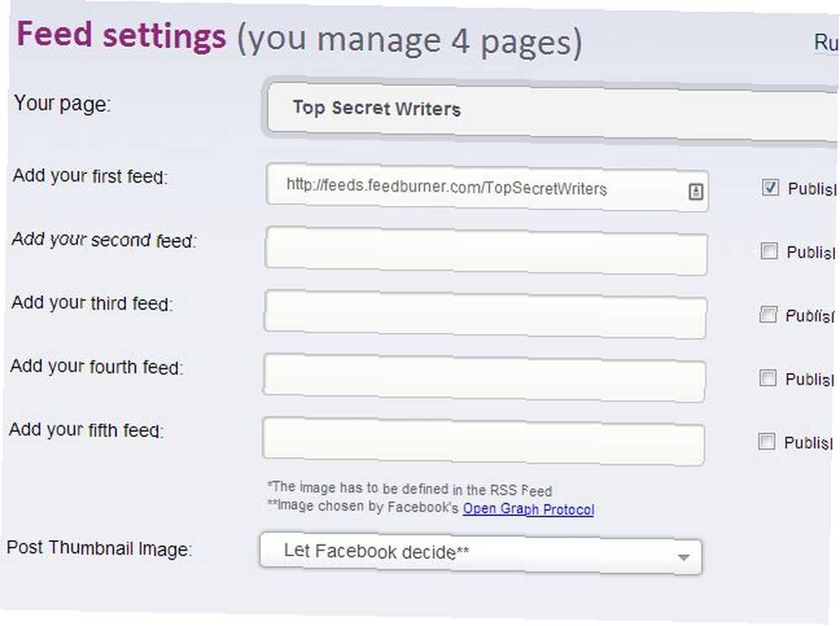Check the fourth feed Publish checkbox
Screen dimensions: 840x626
click(x=767, y=378)
